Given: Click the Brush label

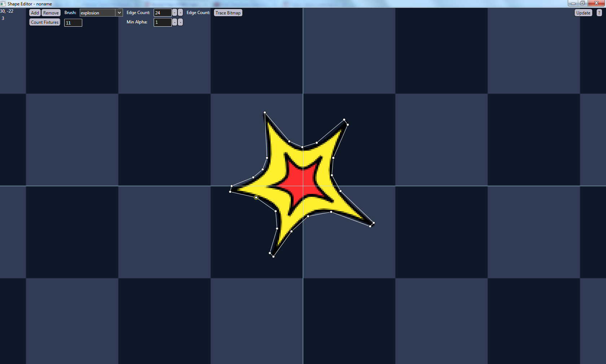Looking at the screenshot, I should click(70, 13).
